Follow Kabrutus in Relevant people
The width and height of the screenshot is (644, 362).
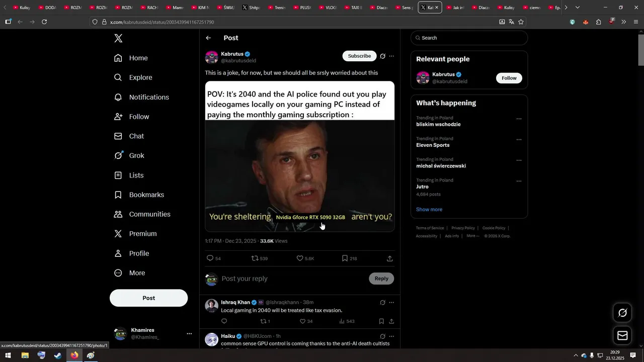[509, 78]
